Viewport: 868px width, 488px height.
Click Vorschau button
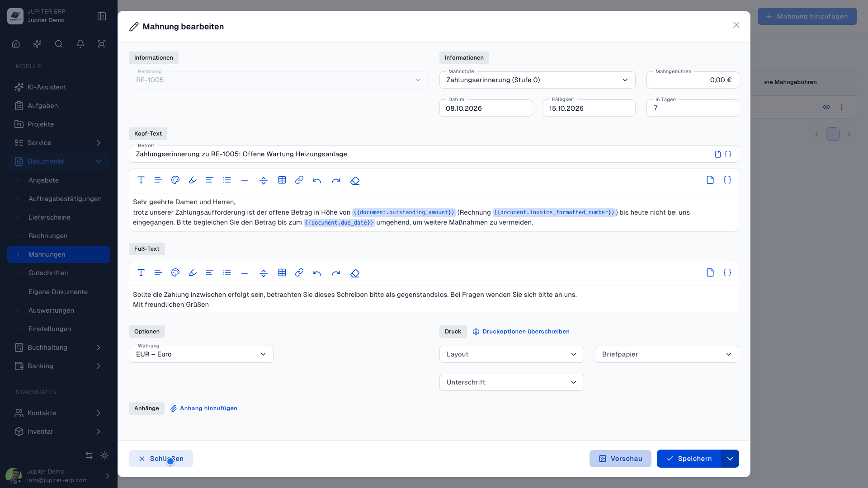[620, 459]
